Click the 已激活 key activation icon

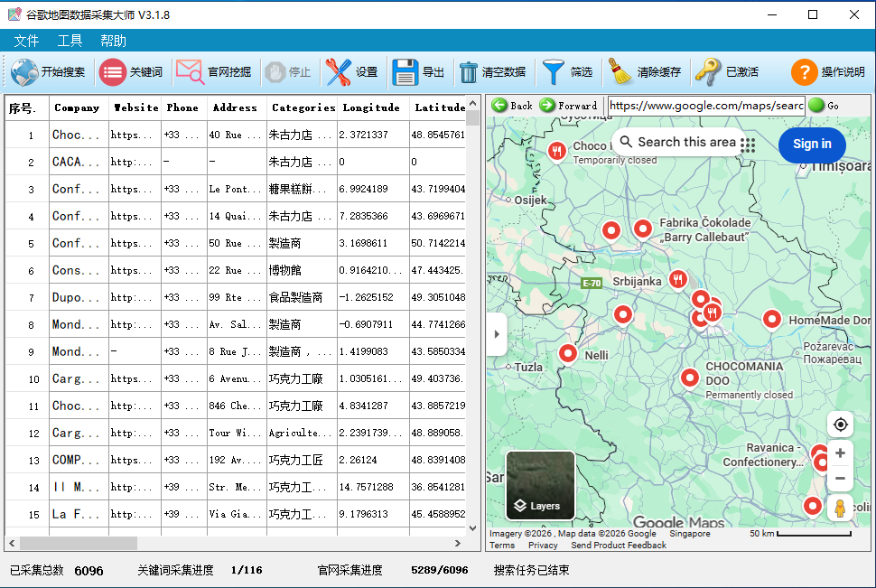[x=708, y=72]
